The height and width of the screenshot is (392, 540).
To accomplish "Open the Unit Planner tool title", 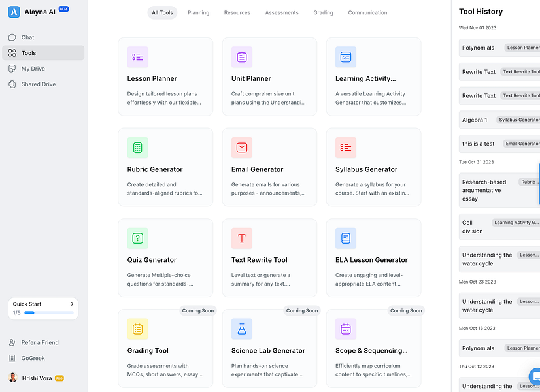I will point(251,78).
